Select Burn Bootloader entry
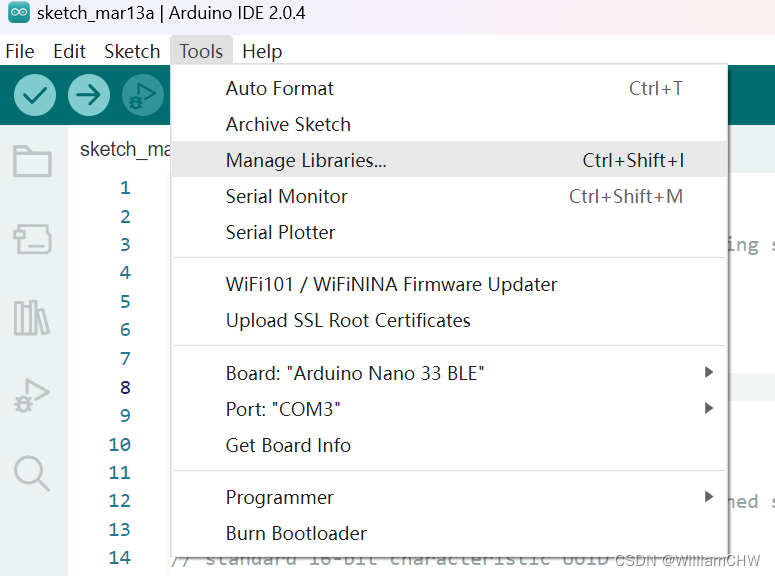The height and width of the screenshot is (576, 775). pyautogui.click(x=449, y=533)
